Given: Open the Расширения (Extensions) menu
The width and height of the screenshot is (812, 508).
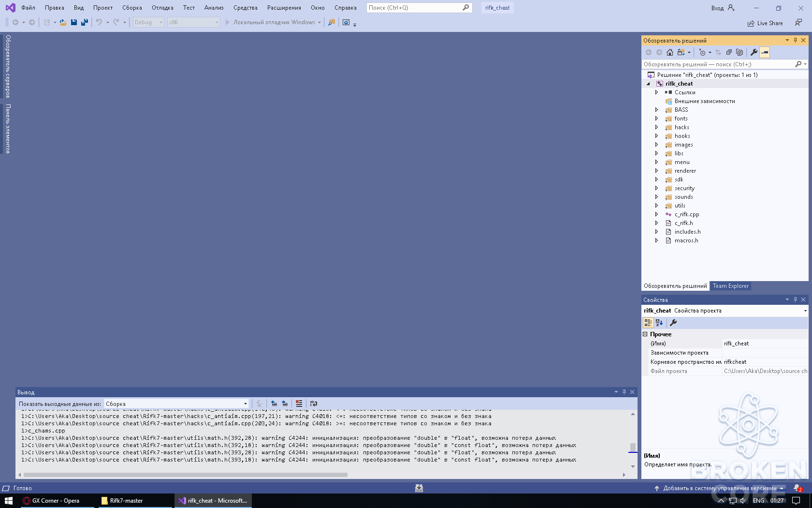Looking at the screenshot, I should click(x=284, y=8).
